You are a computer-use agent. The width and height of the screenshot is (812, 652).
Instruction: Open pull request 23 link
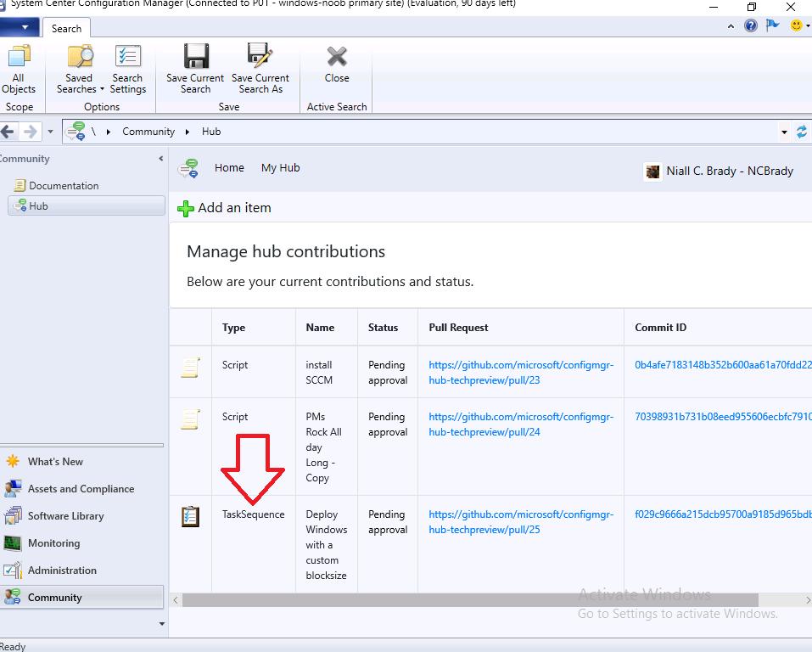click(x=521, y=372)
